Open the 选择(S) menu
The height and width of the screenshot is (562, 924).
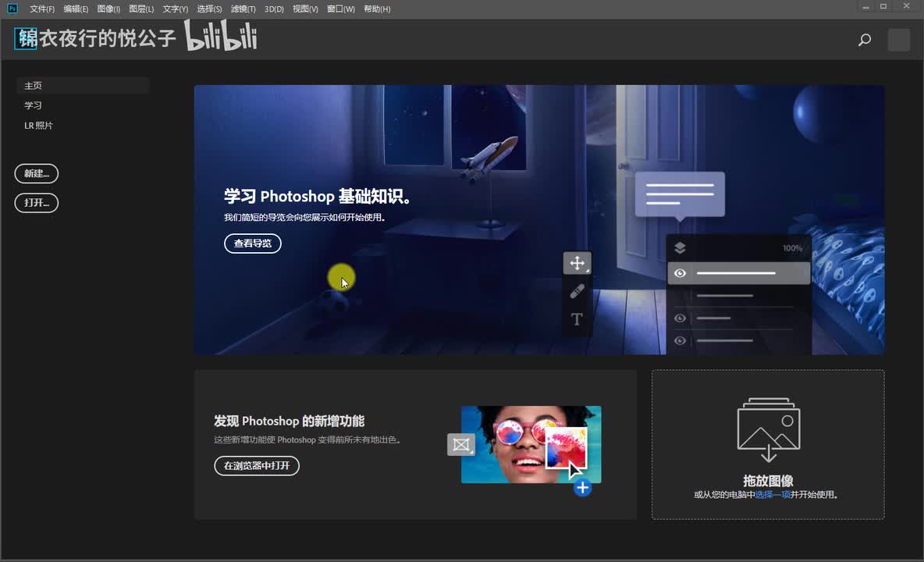pyautogui.click(x=209, y=9)
